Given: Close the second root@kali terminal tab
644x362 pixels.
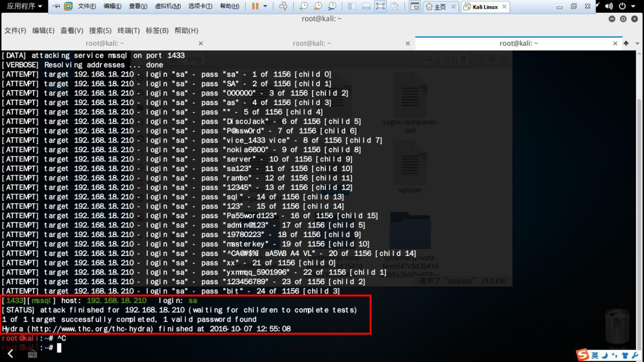Looking at the screenshot, I should tap(408, 43).
